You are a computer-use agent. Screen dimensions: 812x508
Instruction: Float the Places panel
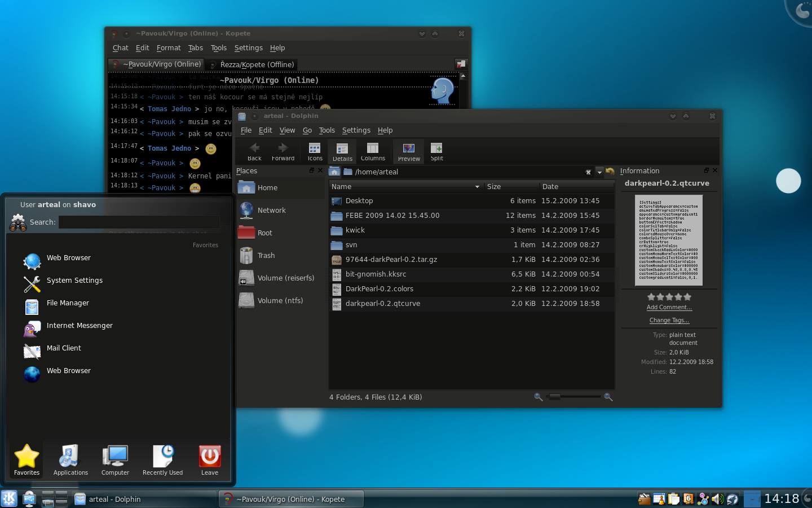coord(312,170)
